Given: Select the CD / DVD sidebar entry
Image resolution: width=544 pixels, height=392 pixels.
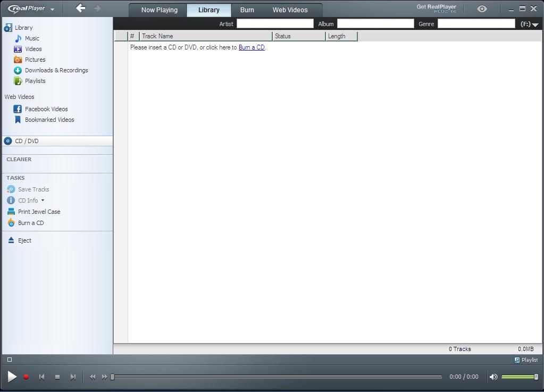Looking at the screenshot, I should click(57, 141).
